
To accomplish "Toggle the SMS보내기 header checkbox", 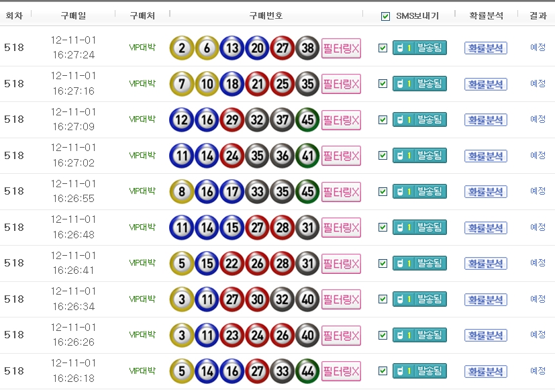I will tap(385, 16).
